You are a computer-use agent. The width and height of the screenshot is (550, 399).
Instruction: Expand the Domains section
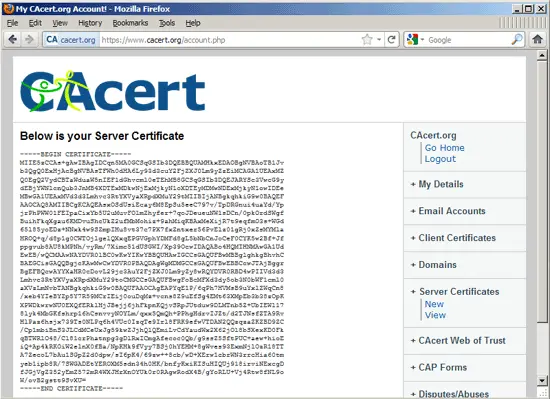434,265
